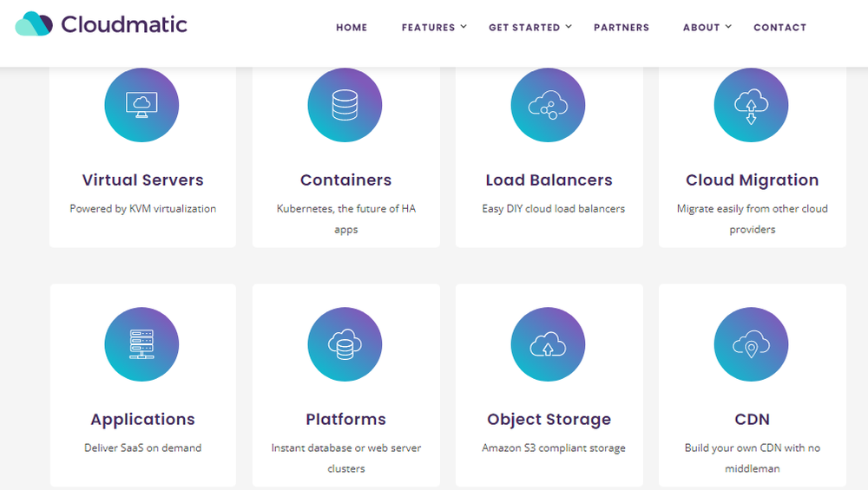868x490 pixels.
Task: Click 'Migrate easily from other cloud providers' text
Action: pos(753,219)
